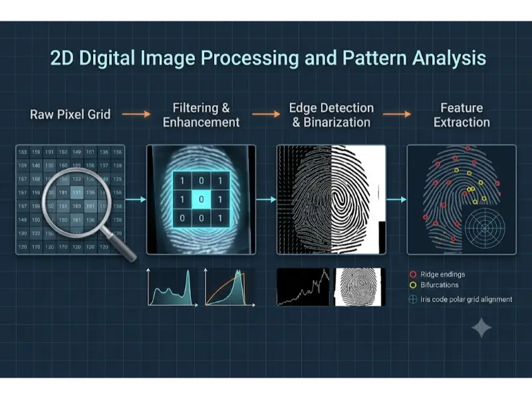Viewport: 532px width, 399px height.
Task: Click the "132" pixel cell
Action: tap(37, 233)
